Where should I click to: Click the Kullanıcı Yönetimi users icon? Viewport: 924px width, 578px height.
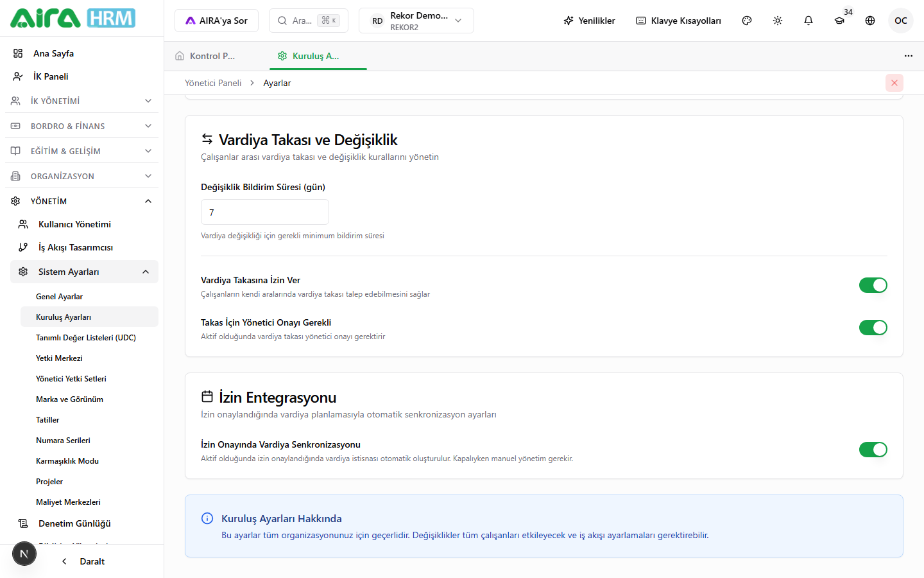point(23,224)
